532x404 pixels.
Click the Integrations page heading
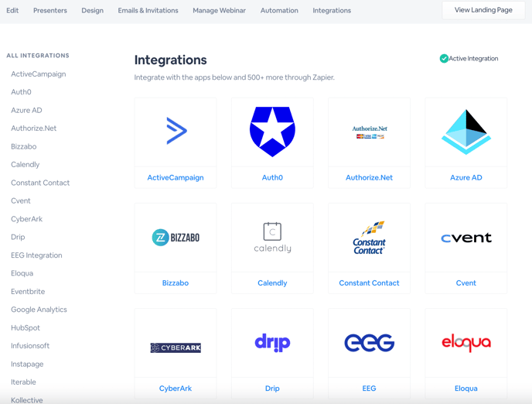[170, 60]
